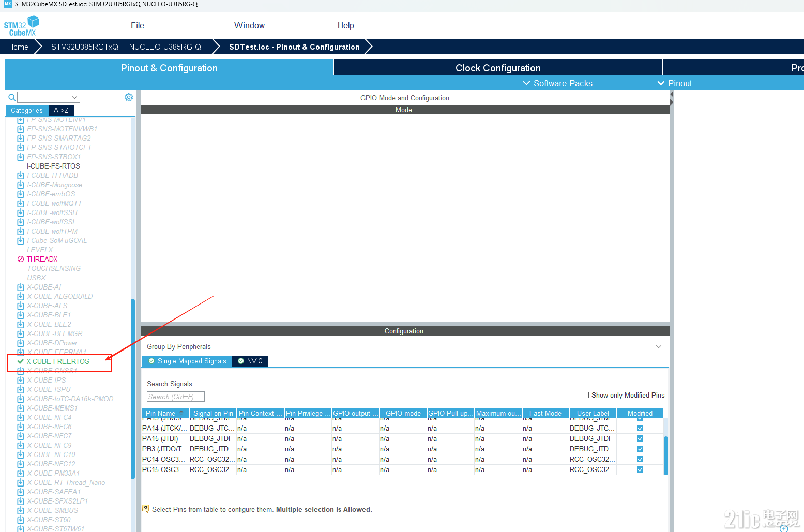804x532 pixels.
Task: Sort the table by the Pin Name header
Action: click(165, 413)
